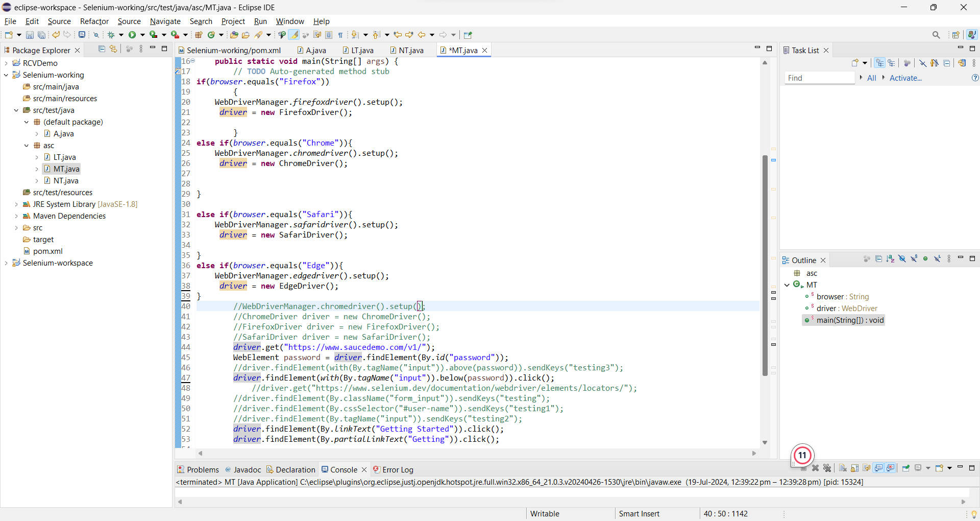
Task: Click the Activate... link in Task List
Action: click(x=905, y=78)
